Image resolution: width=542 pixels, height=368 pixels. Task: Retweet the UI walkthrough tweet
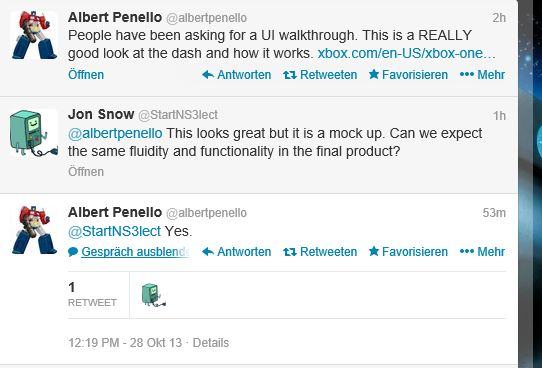tap(320, 75)
